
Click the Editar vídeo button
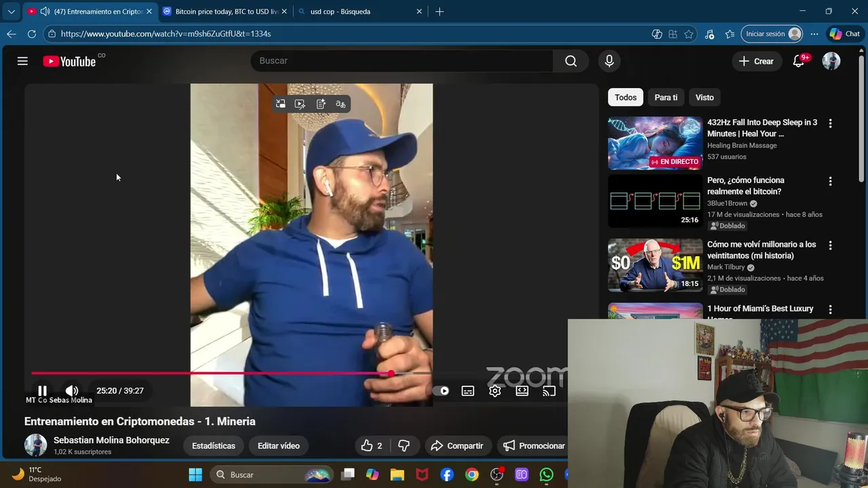click(x=279, y=446)
